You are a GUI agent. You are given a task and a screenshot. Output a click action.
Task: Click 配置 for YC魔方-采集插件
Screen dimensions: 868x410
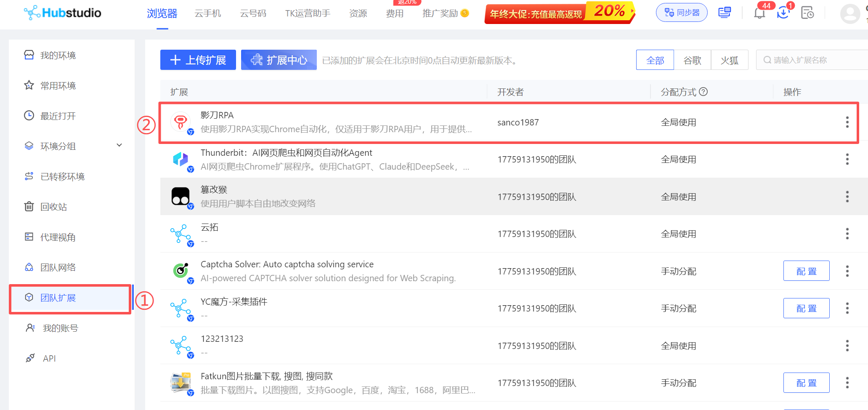point(807,308)
